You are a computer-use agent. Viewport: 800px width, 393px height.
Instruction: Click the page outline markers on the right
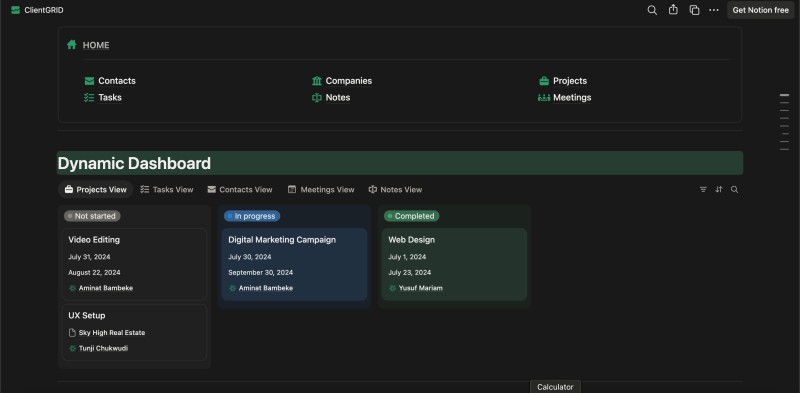[784, 122]
